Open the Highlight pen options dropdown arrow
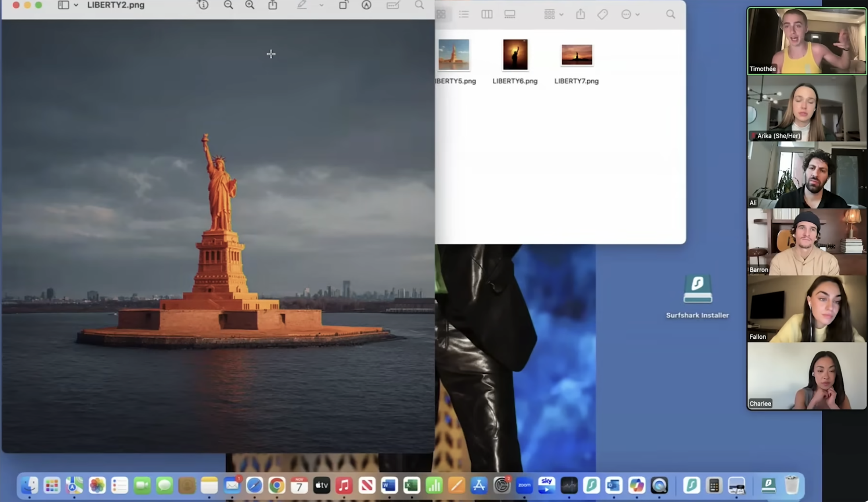This screenshot has height=502, width=868. (322, 5)
